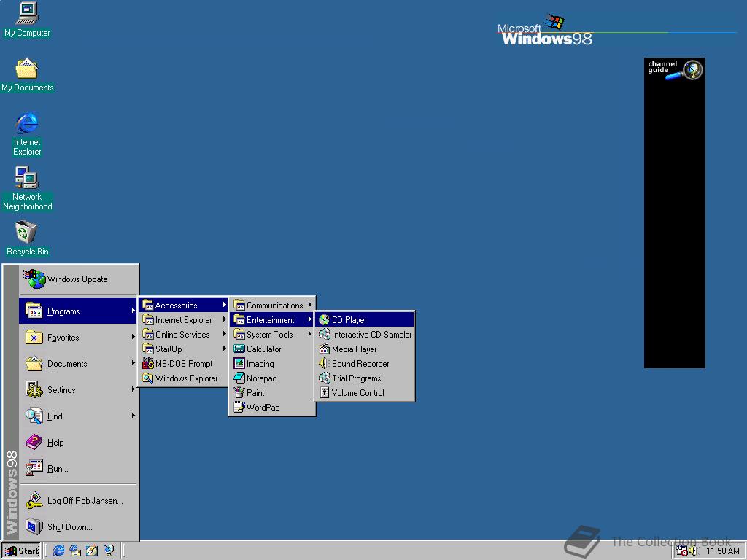Screen dimensions: 747x560
Task: Open Trial Programs
Action: (365, 378)
